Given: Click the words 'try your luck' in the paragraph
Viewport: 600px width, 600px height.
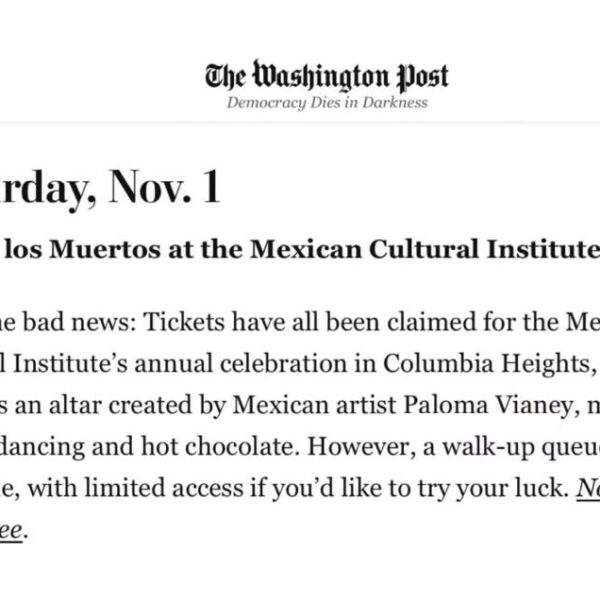Looking at the screenshot, I should (472, 491).
